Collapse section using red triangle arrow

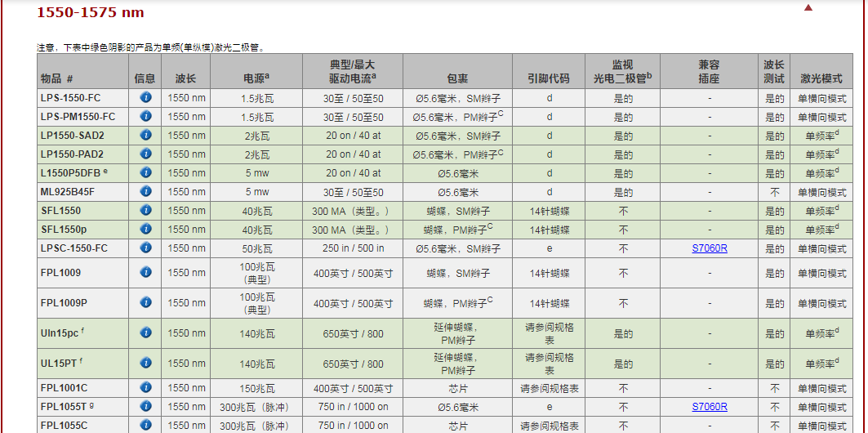coord(808,8)
